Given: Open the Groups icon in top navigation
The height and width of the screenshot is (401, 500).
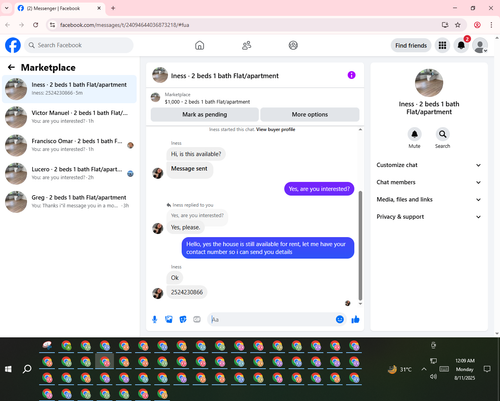Looking at the screenshot, I should point(293,45).
